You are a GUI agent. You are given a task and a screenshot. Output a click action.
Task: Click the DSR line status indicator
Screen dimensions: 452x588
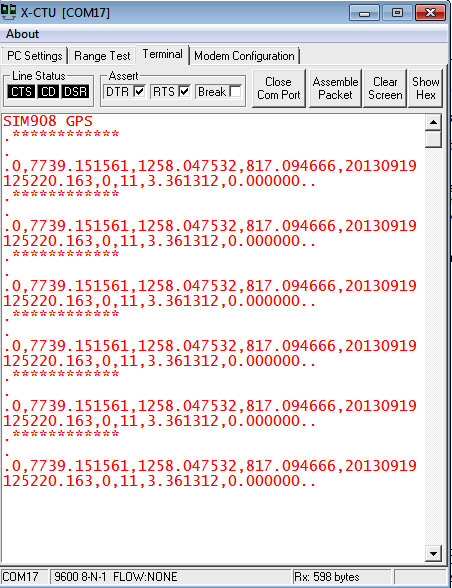(75, 92)
